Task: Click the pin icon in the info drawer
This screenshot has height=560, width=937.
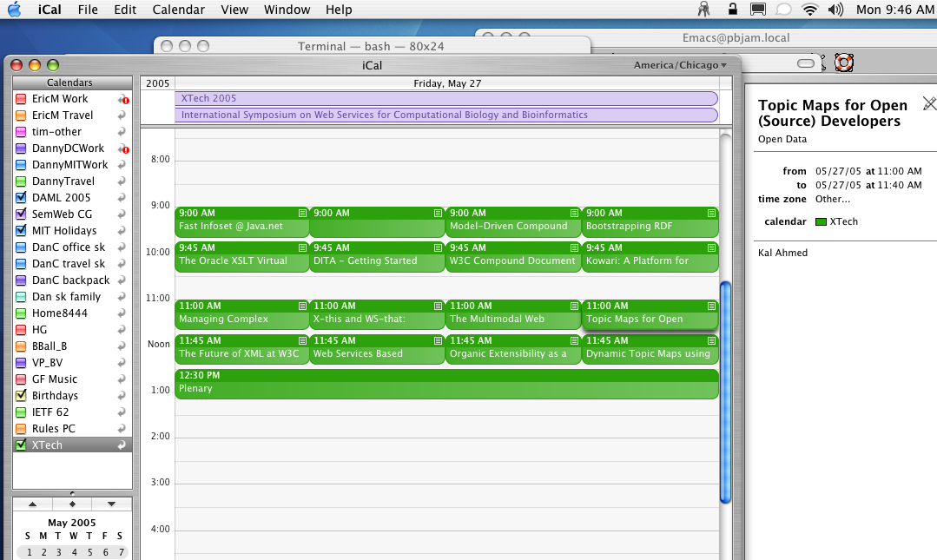Action: click(x=929, y=103)
